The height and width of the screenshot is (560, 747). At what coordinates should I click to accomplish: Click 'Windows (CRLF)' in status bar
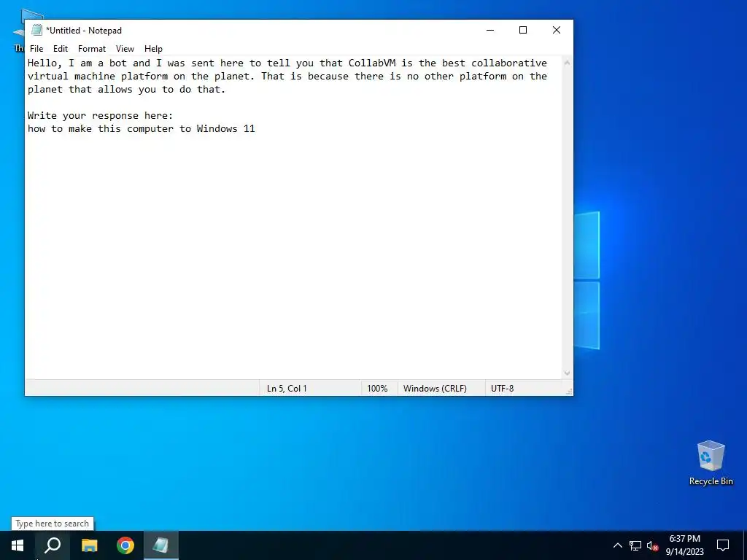435,389
